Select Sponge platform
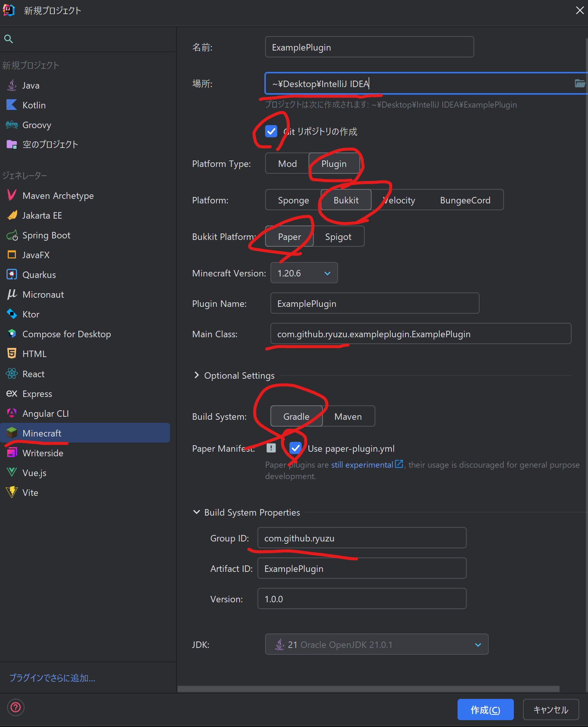The image size is (588, 727). pyautogui.click(x=293, y=200)
